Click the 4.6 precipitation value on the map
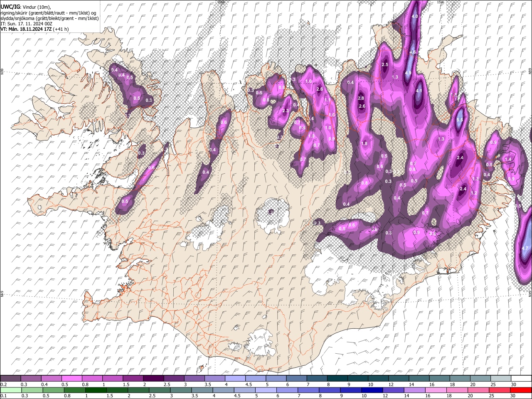Screen dimensions: 532x399 (413, 52)
